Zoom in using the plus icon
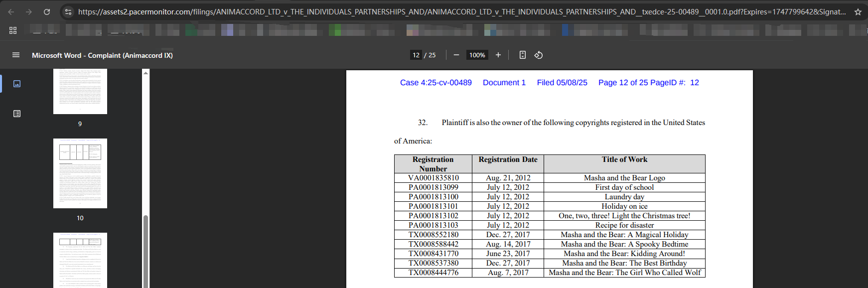The image size is (868, 288). pyautogui.click(x=498, y=55)
